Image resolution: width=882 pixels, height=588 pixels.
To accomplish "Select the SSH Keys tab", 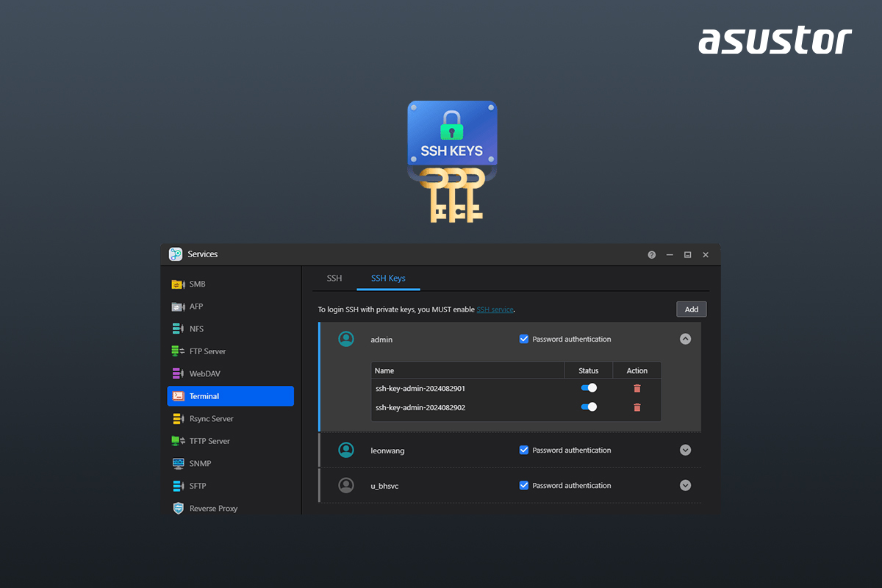I will 388,279.
